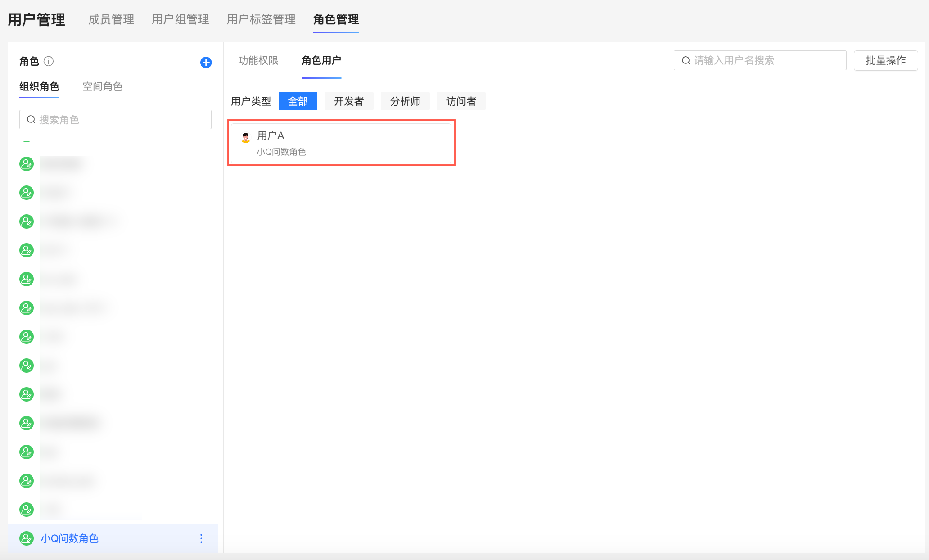
Task: Go to 用户标签管理 tab
Action: [x=261, y=19]
